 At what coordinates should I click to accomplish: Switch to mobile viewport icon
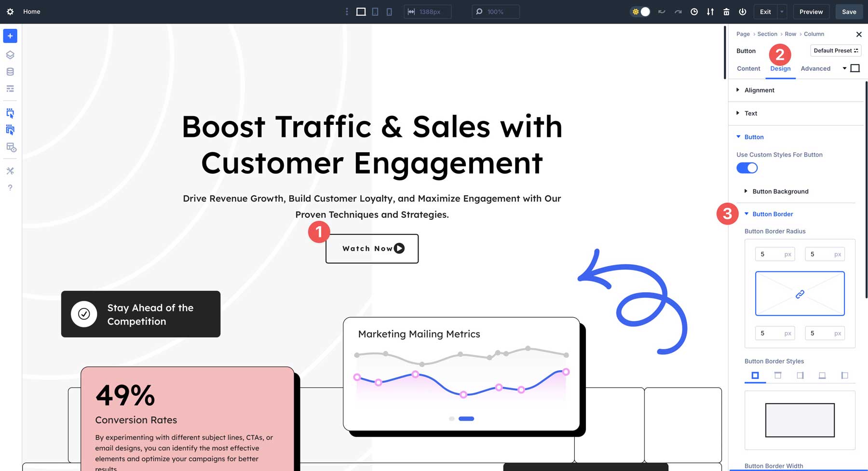click(389, 11)
